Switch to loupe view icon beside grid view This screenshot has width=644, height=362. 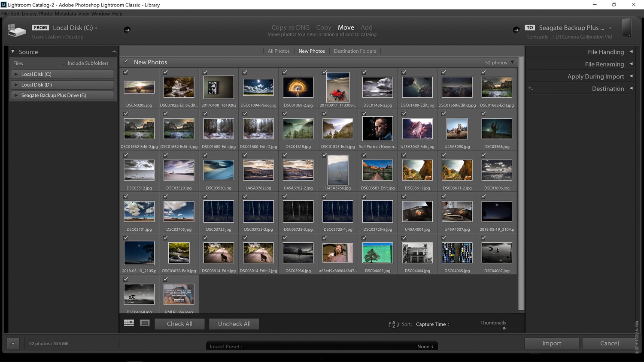[144, 323]
